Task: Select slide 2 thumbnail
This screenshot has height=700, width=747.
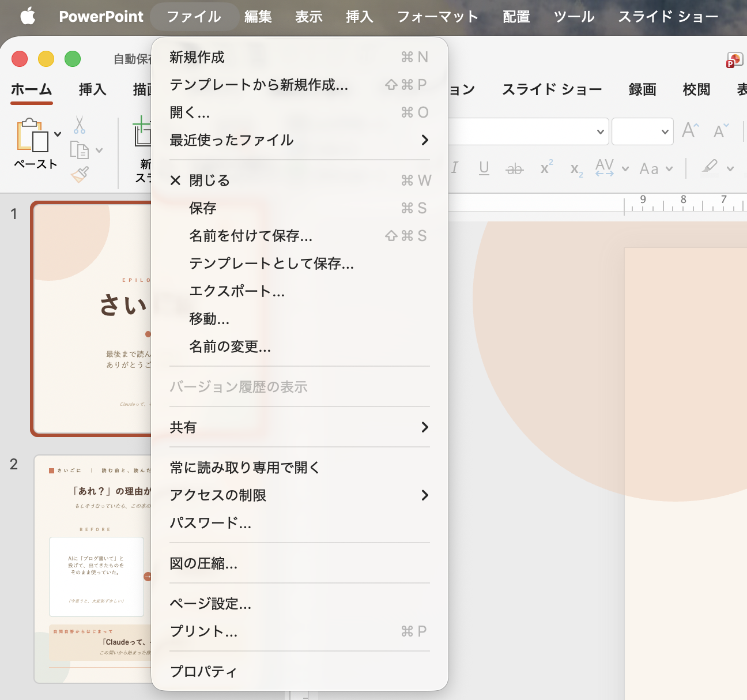Action: [93, 569]
